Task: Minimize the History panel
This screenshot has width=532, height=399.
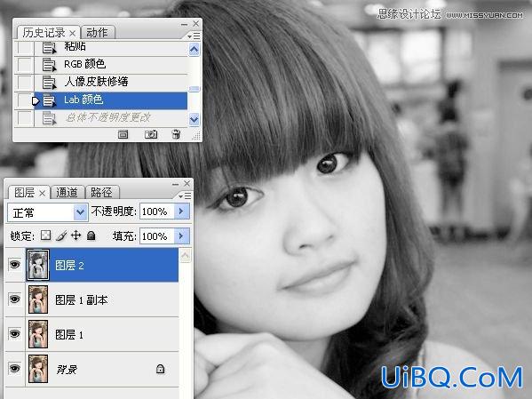Action: pos(184,25)
